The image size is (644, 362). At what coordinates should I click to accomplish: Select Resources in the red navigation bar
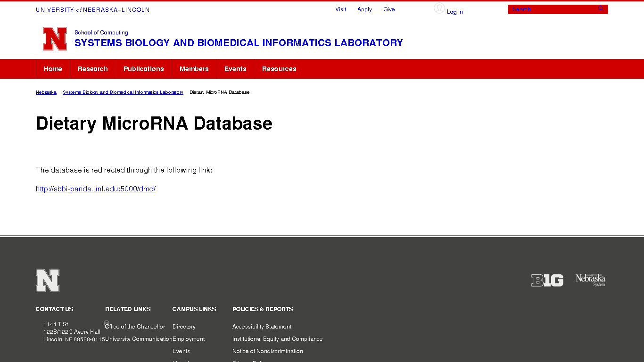279,69
